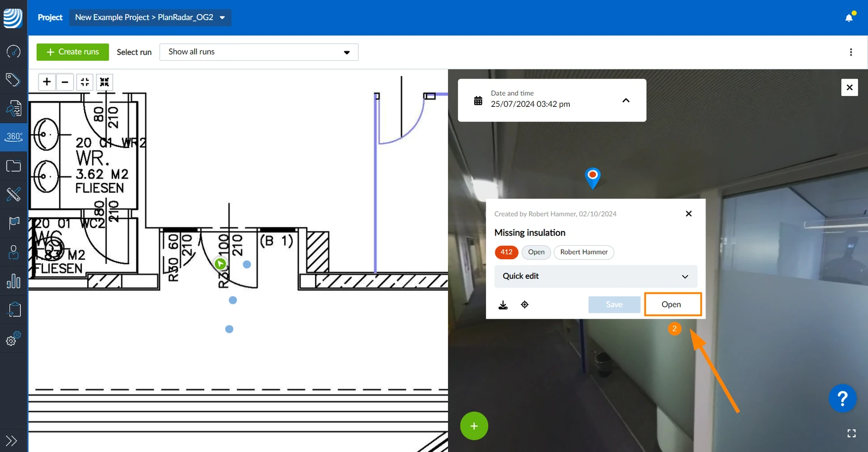Click the Create runs button
Screen dimensions: 868x452
tap(73, 52)
